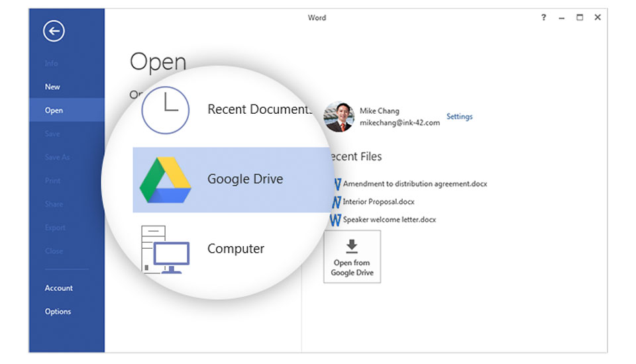Open the Info menu item
Viewport: 636px width, 364px height.
[x=51, y=64]
